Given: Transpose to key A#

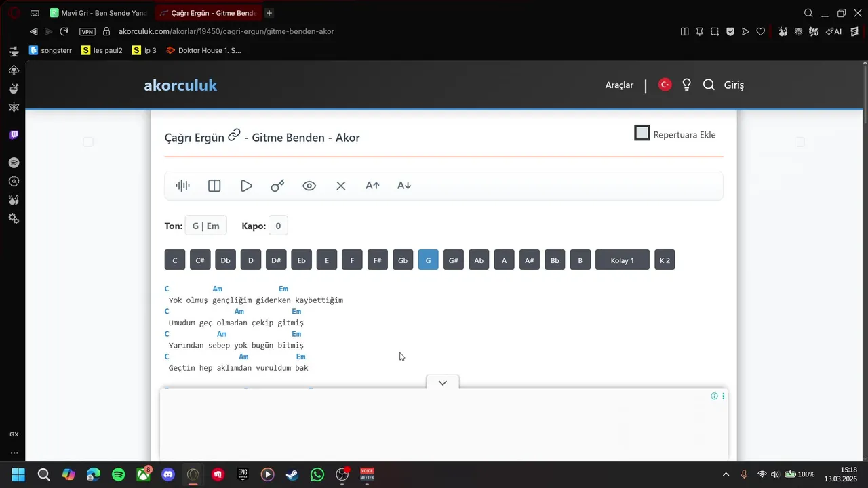Looking at the screenshot, I should pyautogui.click(x=530, y=260).
